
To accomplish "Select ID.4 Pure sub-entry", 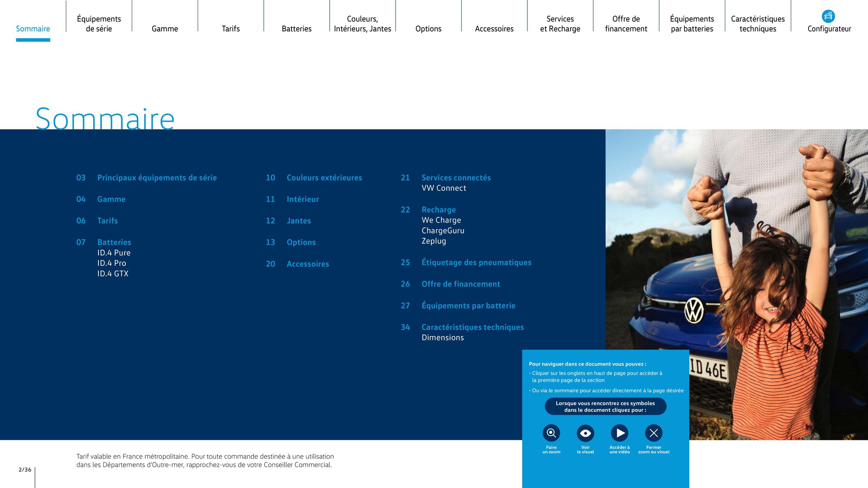I will point(114,253).
